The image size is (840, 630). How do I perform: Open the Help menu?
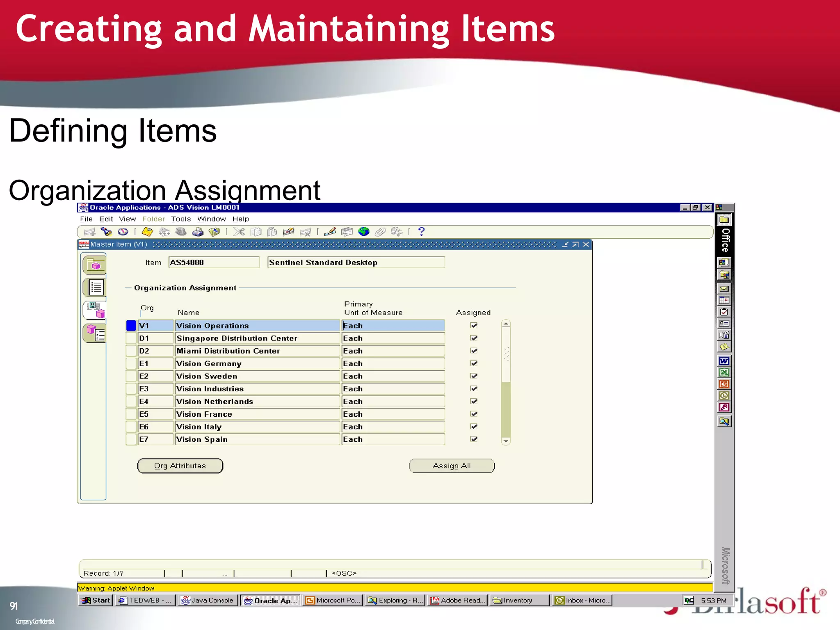(x=240, y=219)
